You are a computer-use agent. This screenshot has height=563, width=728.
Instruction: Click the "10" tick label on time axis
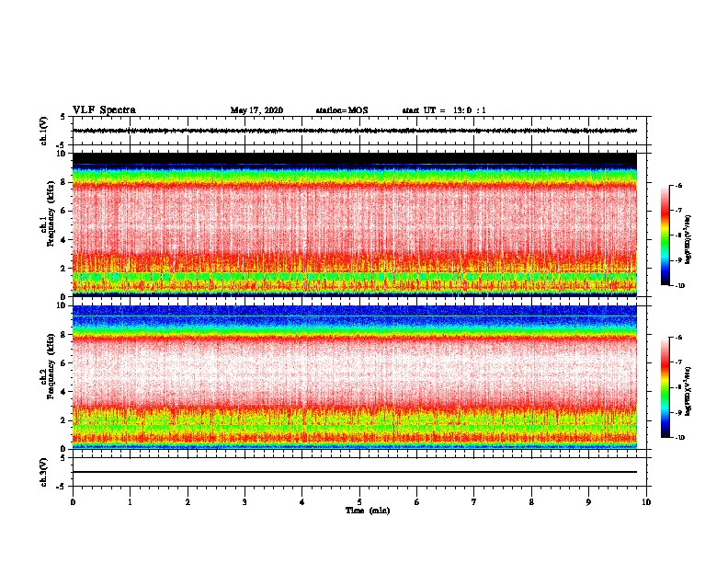(646, 502)
